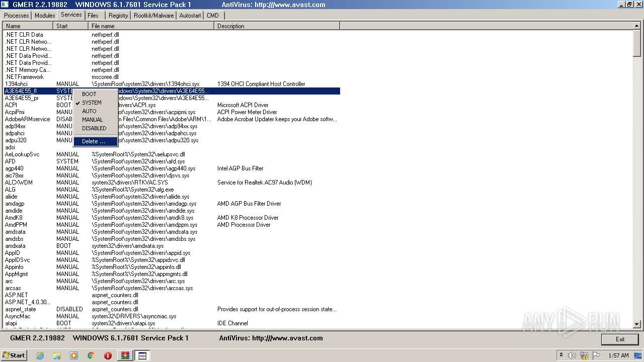
Task: Switch to the Processes tab
Action: 17,16
